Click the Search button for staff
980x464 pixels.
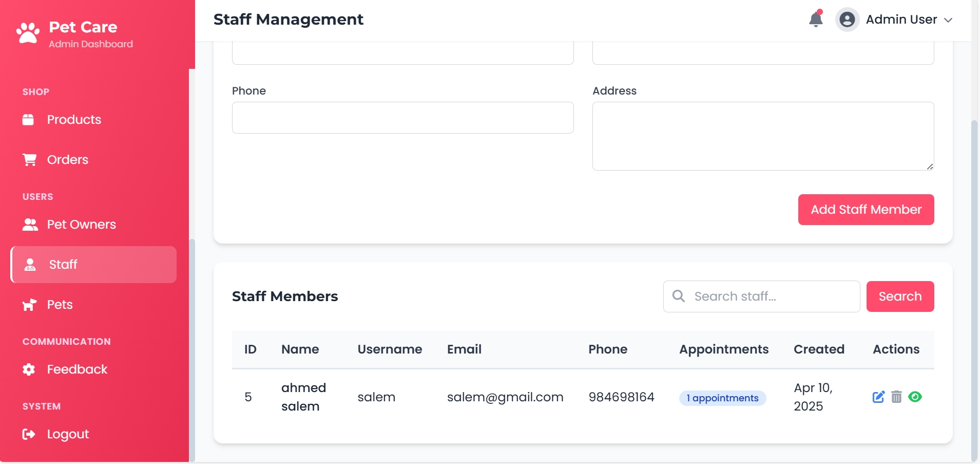[900, 296]
